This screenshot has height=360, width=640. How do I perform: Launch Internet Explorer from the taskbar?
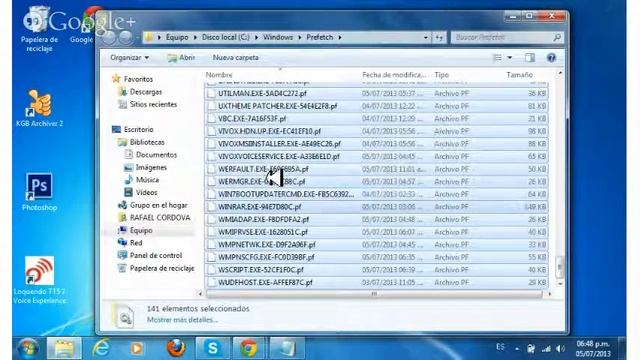click(x=101, y=348)
